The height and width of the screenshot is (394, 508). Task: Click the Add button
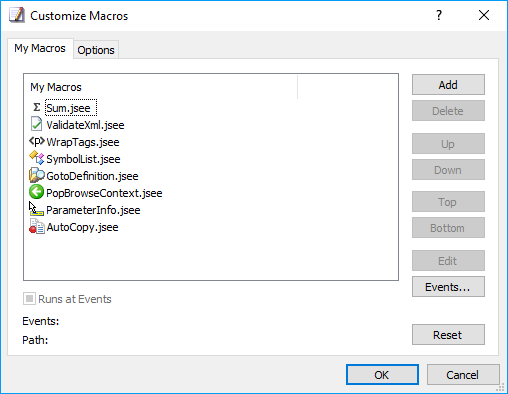coord(448,85)
